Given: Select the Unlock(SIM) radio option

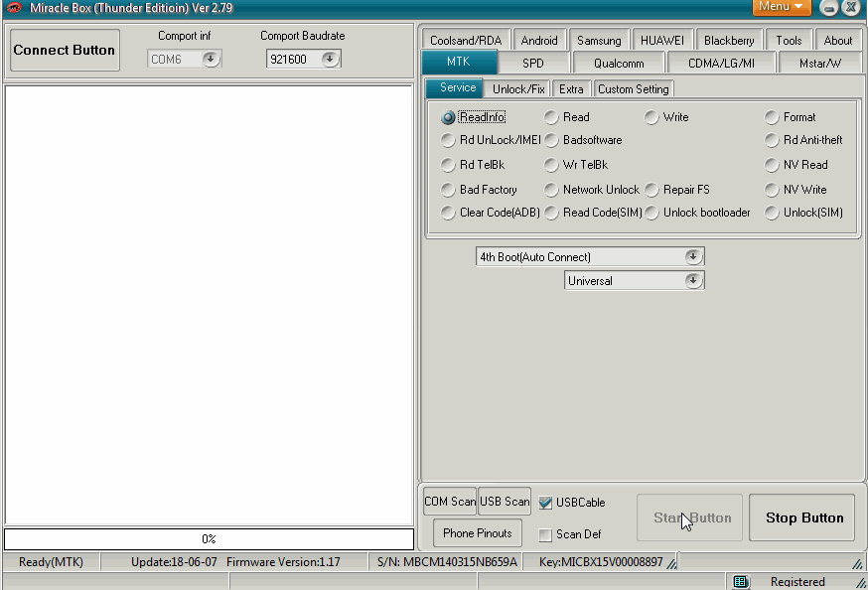Looking at the screenshot, I should 772,213.
